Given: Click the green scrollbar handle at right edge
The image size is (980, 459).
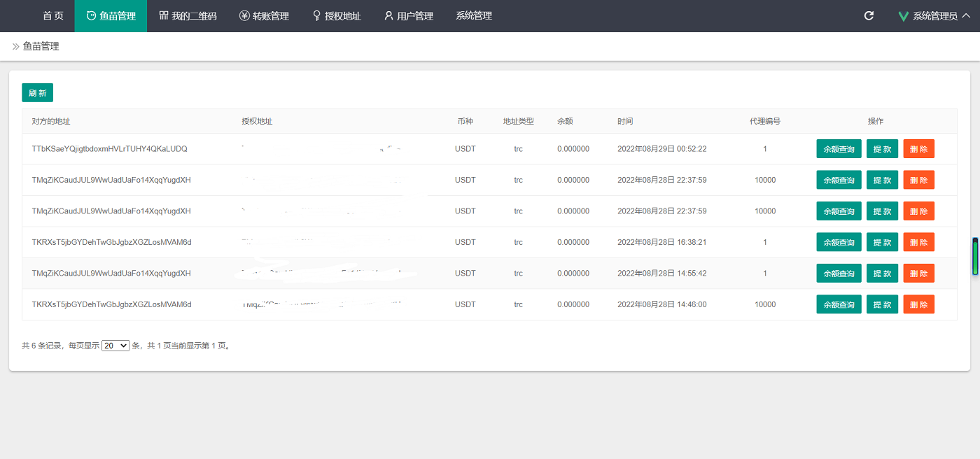Looking at the screenshot, I should pos(974,257).
